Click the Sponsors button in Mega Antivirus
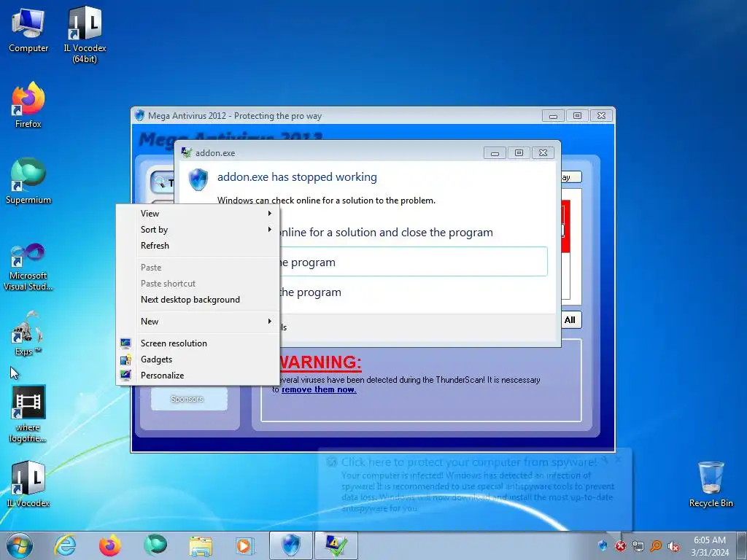Viewport: 747px width, 560px height. point(189,399)
